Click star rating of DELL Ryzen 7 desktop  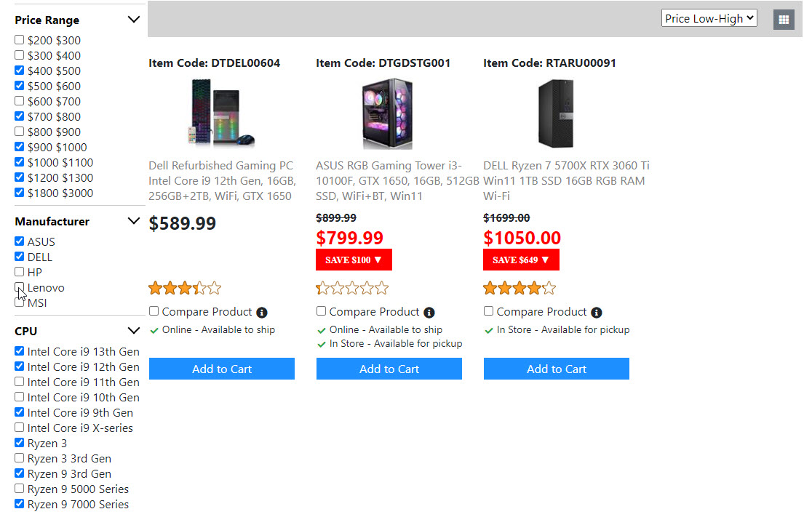520,289
